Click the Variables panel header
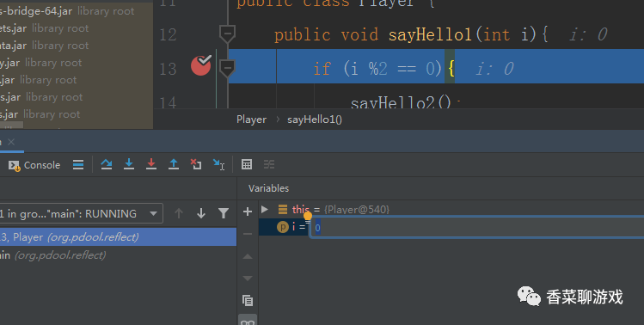This screenshot has height=325, width=644. point(268,188)
